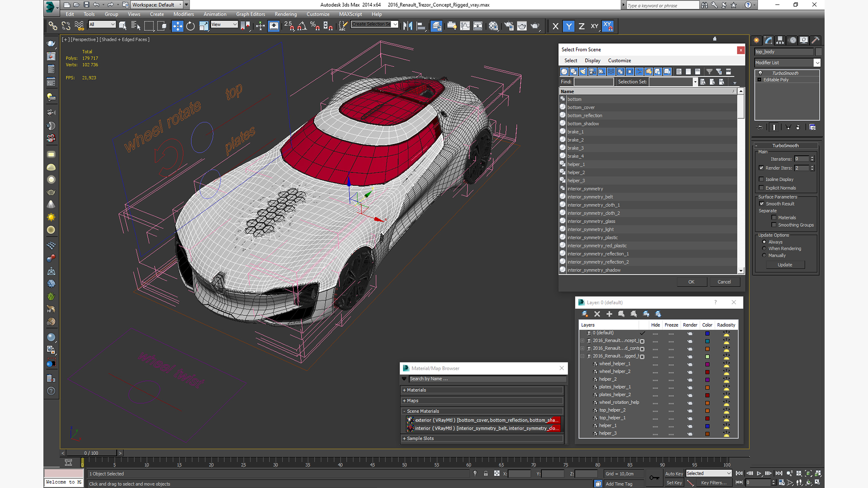Open Display menu in Select From Scene
The width and height of the screenshot is (868, 488).
tap(592, 61)
